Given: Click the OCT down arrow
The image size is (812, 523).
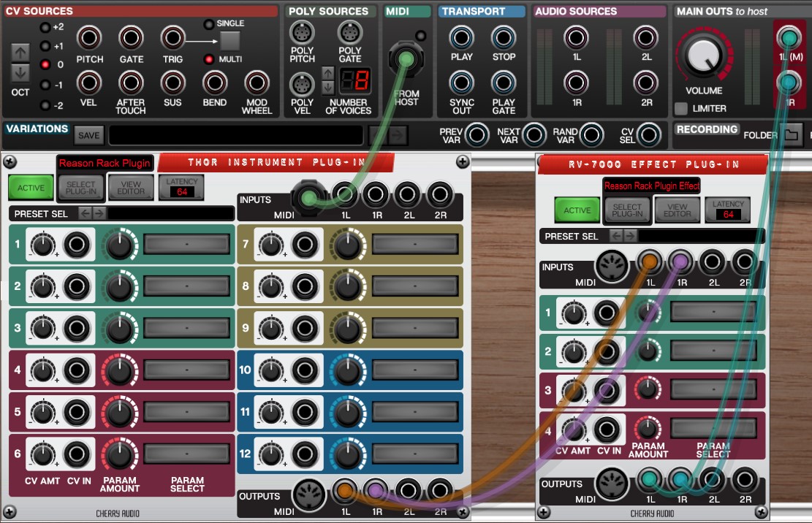Looking at the screenshot, I should tap(20, 73).
